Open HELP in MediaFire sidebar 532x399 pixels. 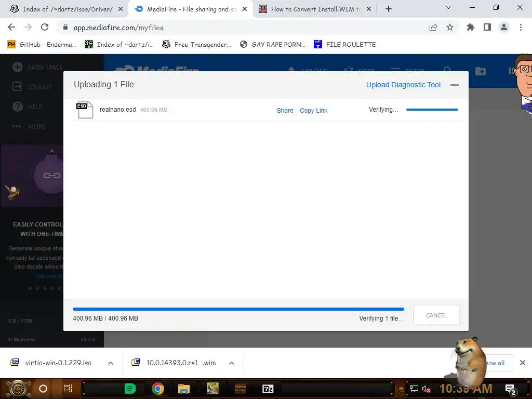(x=27, y=107)
